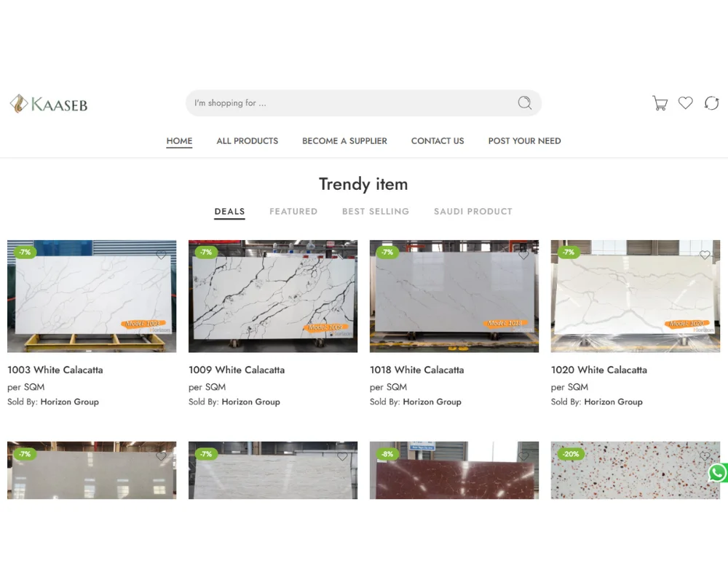Open WhatsApp chat floating icon
Screen dimensions: 728x582
[x=718, y=473]
